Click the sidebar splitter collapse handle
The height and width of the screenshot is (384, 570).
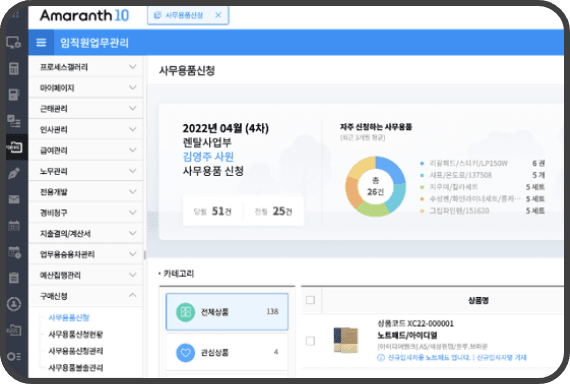tap(145, 255)
